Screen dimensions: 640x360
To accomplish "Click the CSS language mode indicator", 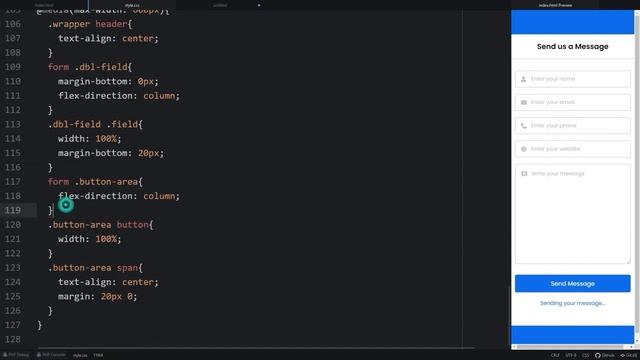I will pos(585,356).
